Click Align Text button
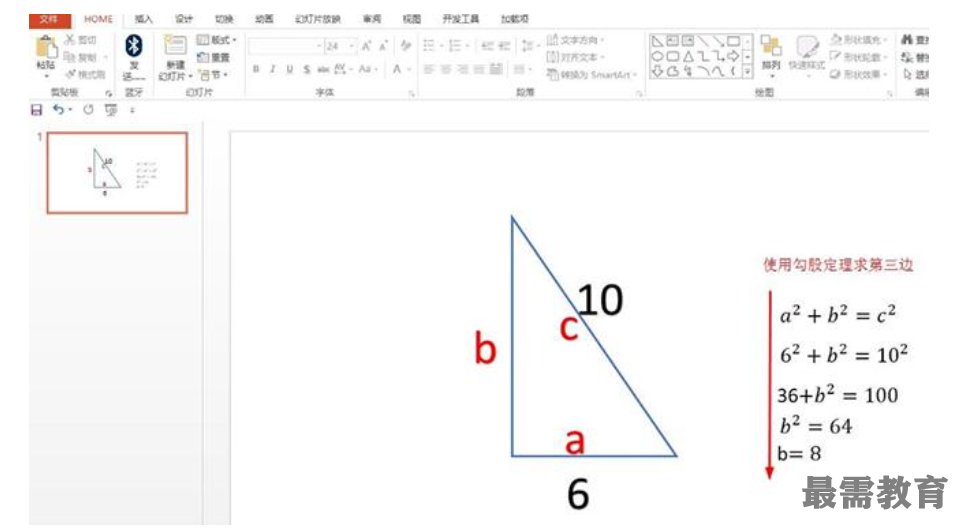Image resolution: width=954 pixels, height=532 pixels. click(575, 57)
